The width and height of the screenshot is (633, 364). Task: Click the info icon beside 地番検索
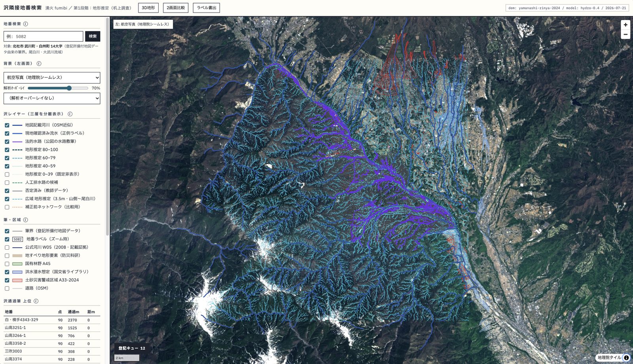pos(26,24)
